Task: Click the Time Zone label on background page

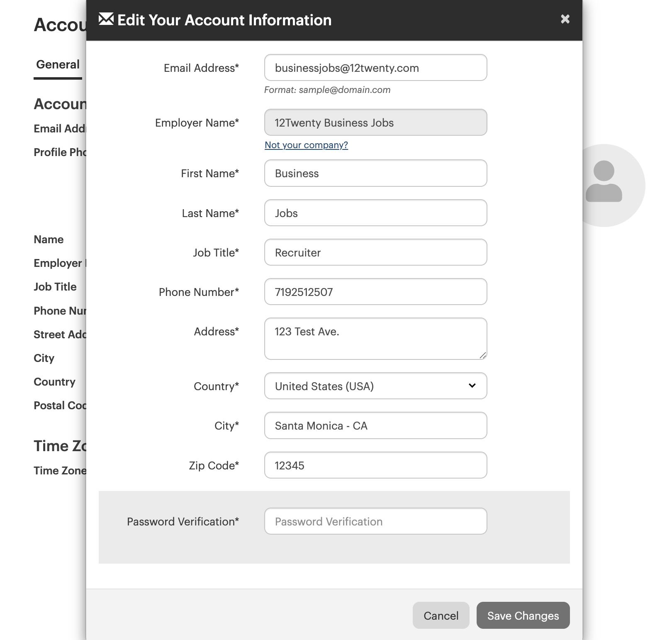Action: (60, 471)
